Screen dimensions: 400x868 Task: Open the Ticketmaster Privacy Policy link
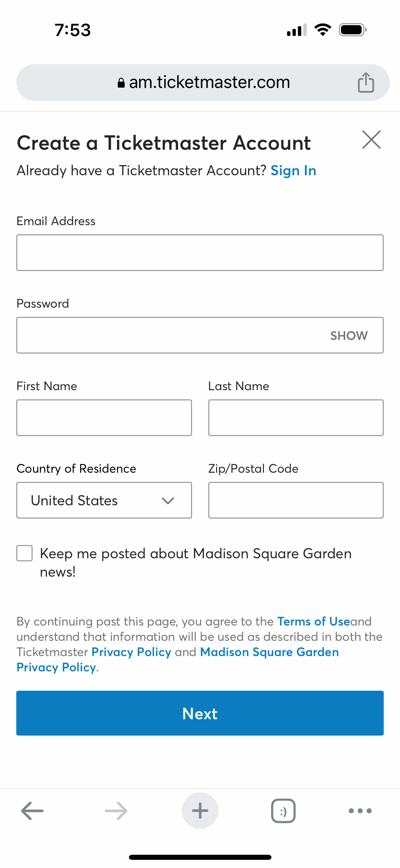click(x=131, y=652)
